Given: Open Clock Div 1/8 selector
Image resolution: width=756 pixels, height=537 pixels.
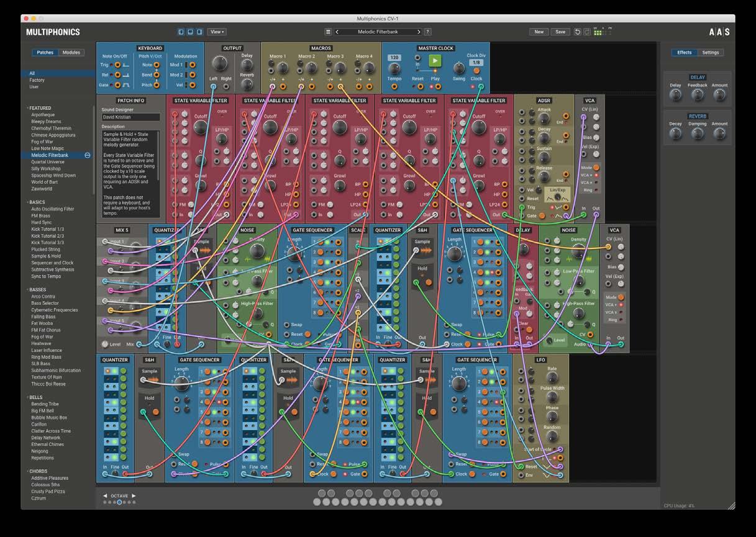Looking at the screenshot, I should pos(476,62).
